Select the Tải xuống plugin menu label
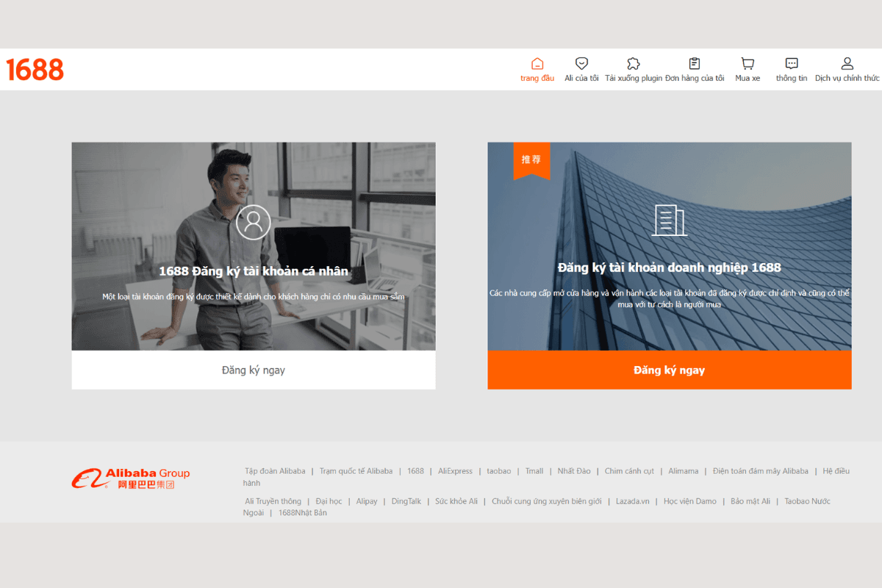The image size is (882, 588). pyautogui.click(x=634, y=79)
